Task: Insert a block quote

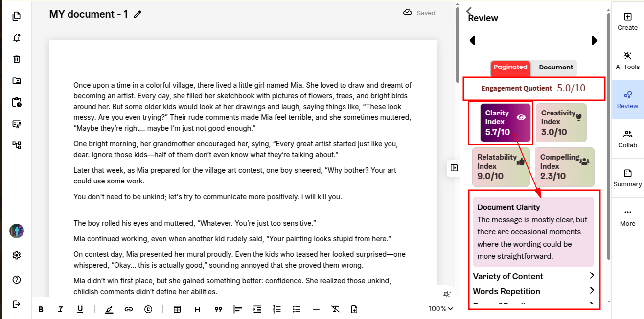Action: click(218, 309)
